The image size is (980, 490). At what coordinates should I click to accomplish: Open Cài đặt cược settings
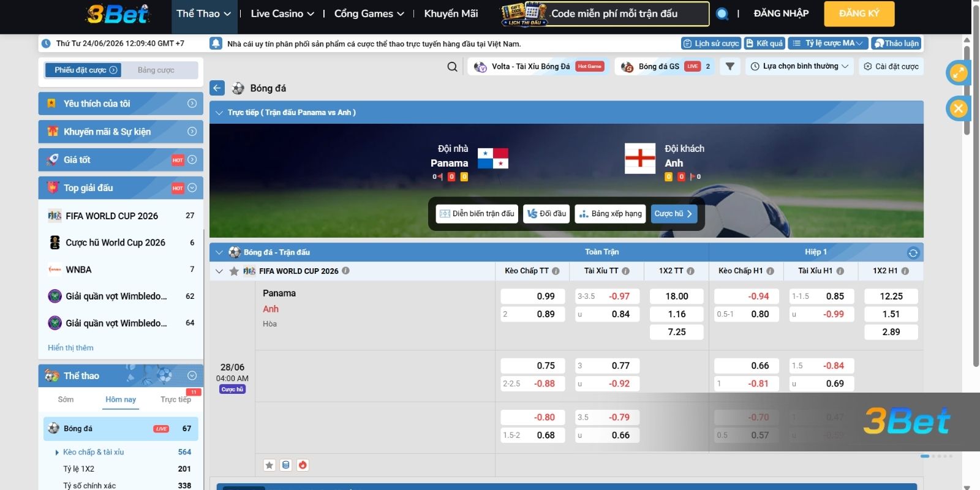coord(891,66)
